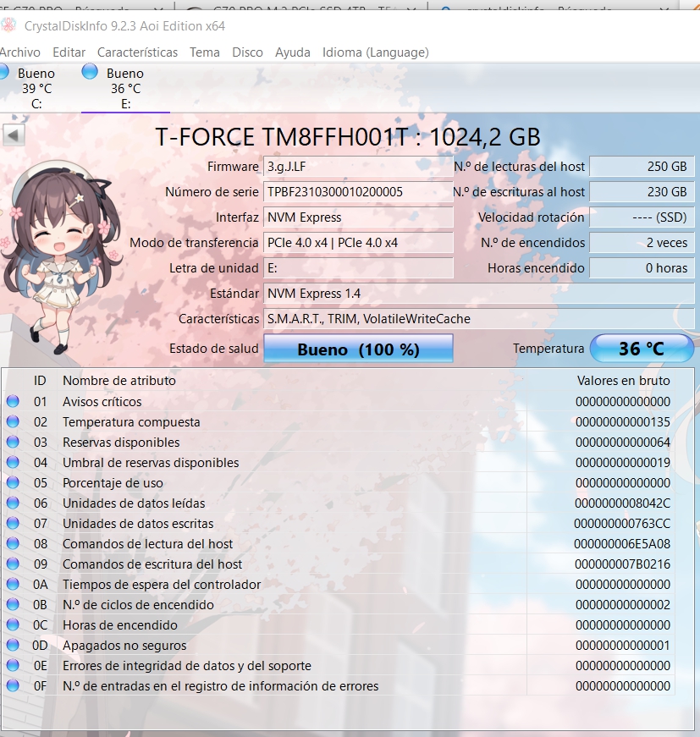Click ID 0B in the attribute list

(x=40, y=605)
